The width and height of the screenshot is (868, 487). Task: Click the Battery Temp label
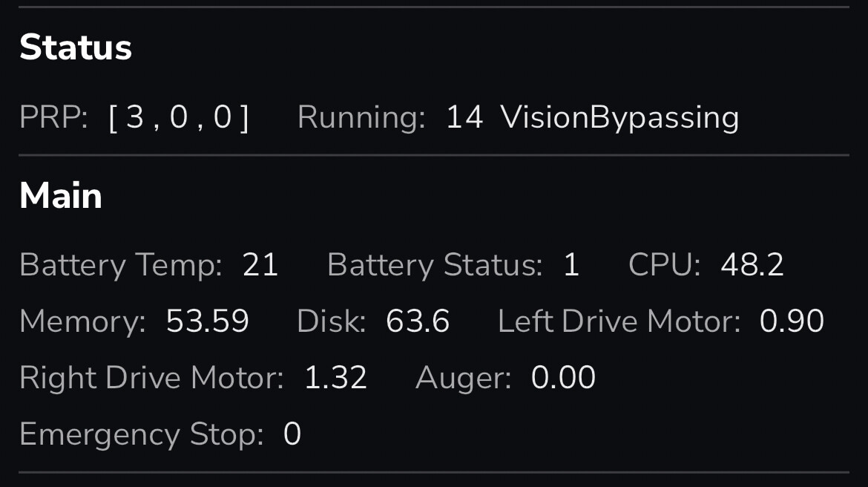point(121,265)
